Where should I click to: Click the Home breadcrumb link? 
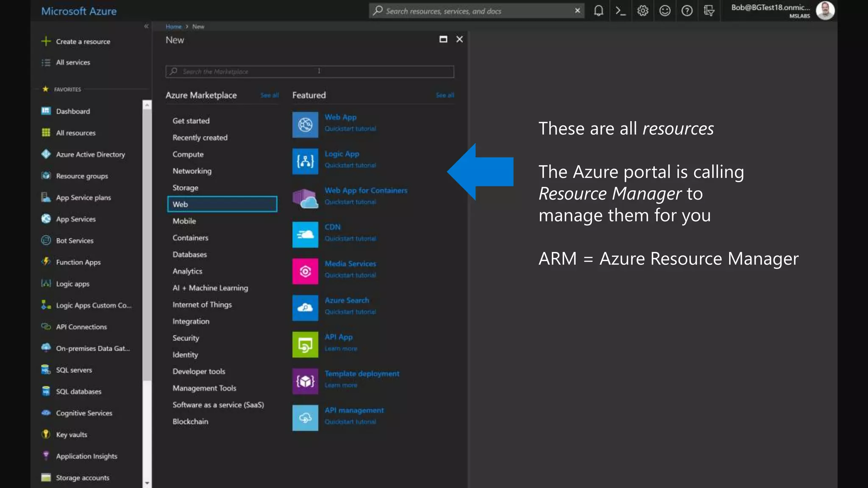173,27
